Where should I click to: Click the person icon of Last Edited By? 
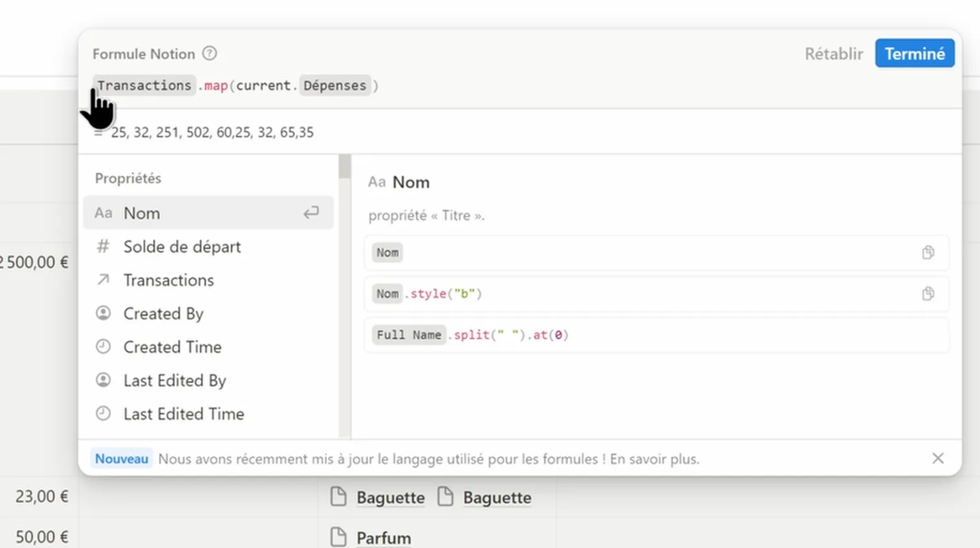point(103,380)
